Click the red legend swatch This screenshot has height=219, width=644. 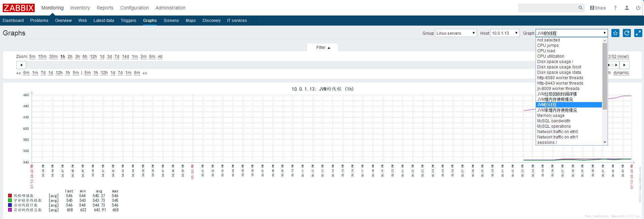[10, 196]
